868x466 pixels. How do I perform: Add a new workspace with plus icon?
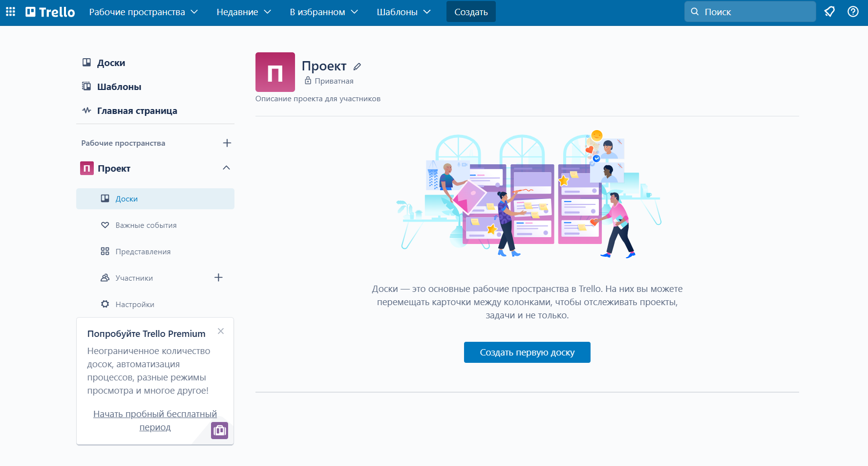point(227,143)
